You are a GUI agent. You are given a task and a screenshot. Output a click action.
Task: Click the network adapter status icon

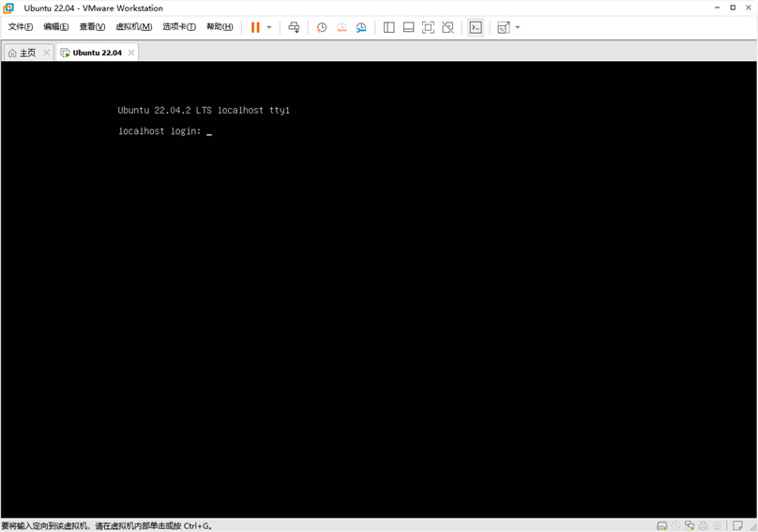690,525
